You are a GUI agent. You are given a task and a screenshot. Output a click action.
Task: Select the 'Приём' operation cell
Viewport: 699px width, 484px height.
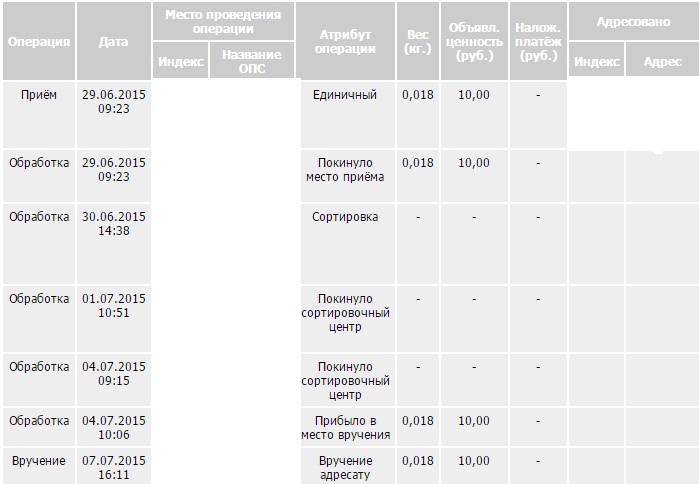(39, 95)
